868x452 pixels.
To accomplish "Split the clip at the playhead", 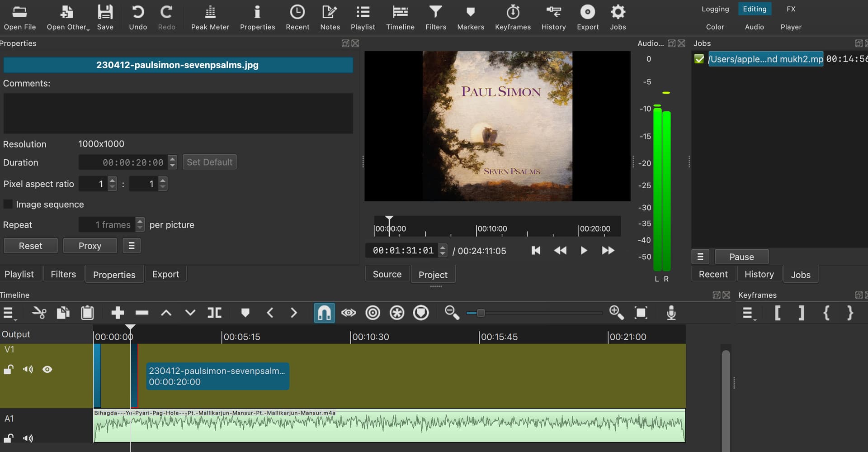I will (x=214, y=312).
